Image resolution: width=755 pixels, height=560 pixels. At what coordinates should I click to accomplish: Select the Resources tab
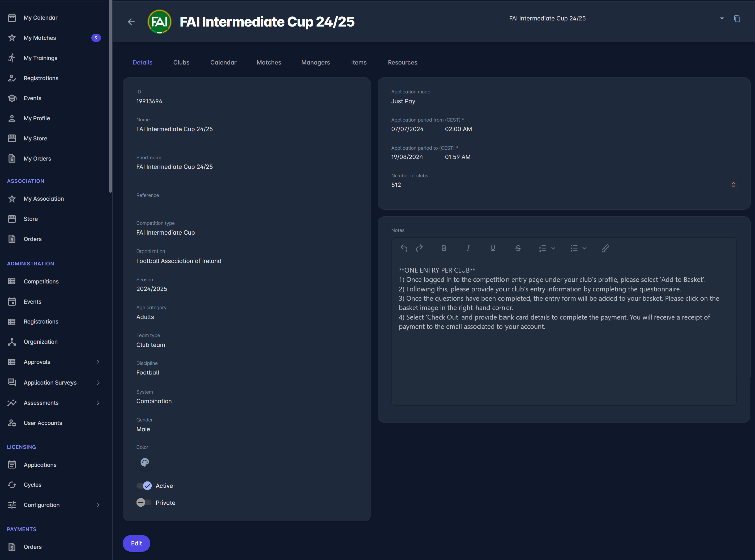403,62
